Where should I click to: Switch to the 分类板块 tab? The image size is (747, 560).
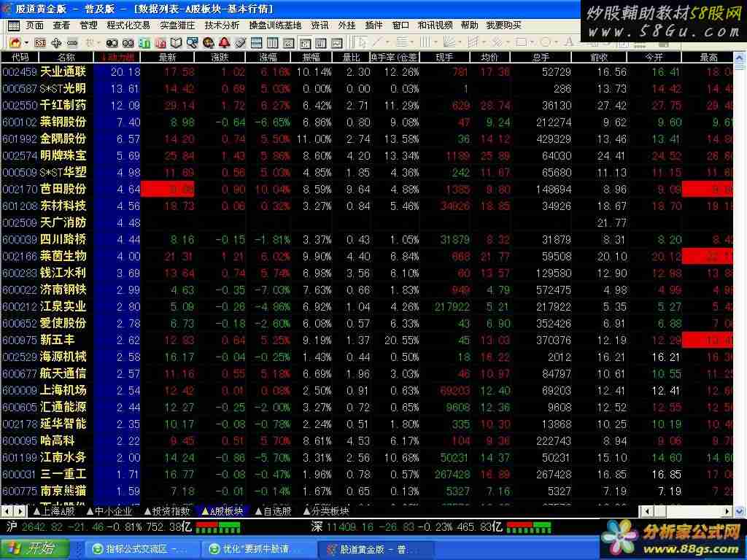[326, 511]
